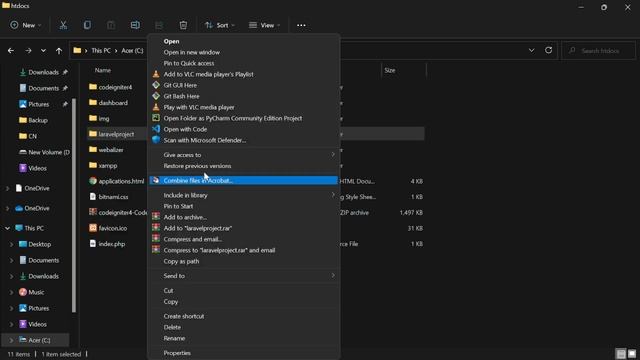Expand the Music tree node
Viewport: 640px width, 360px height.
(x=11, y=292)
